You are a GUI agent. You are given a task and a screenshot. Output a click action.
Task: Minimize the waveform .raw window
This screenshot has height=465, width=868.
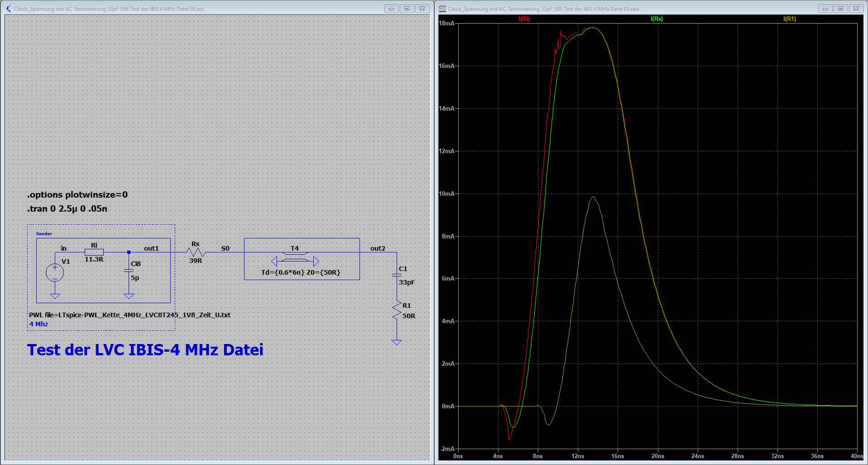[x=825, y=9]
